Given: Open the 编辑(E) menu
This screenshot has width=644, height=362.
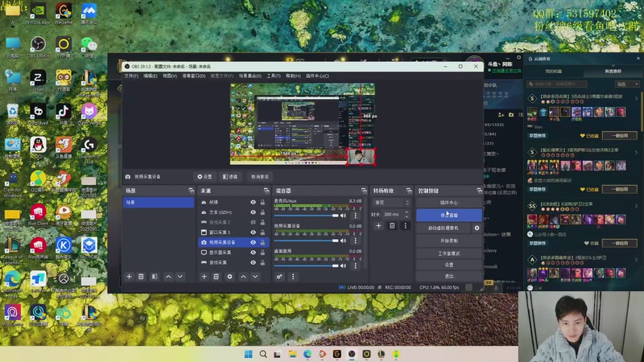Looking at the screenshot, I should coord(151,76).
